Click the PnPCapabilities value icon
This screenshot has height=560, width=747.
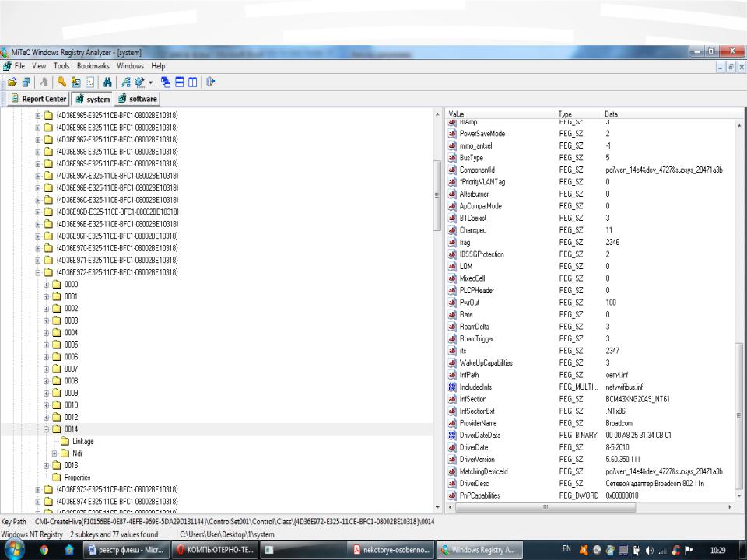[x=452, y=495]
